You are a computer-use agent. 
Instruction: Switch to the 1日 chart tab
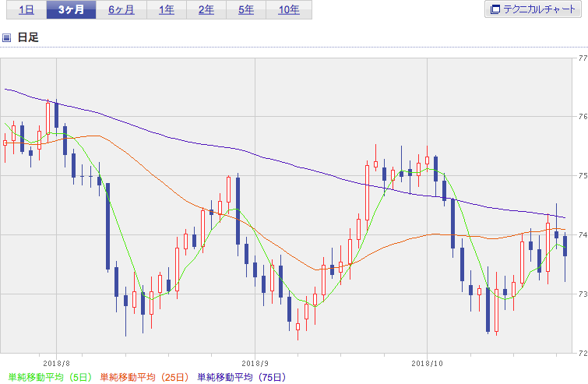click(26, 10)
